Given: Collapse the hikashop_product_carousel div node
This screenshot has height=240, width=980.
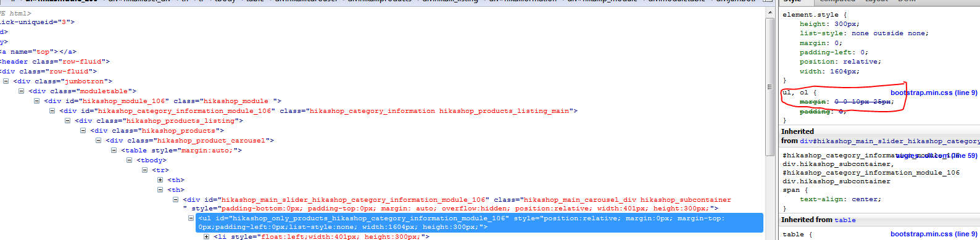Looking at the screenshot, I should (x=99, y=141).
